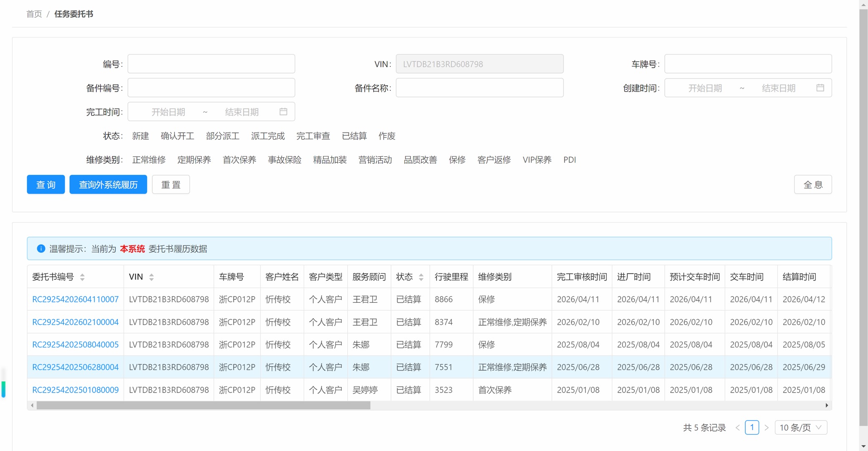Open the 10 条/页 page size dropdown
Screen dimensions: 868x451
801,428
